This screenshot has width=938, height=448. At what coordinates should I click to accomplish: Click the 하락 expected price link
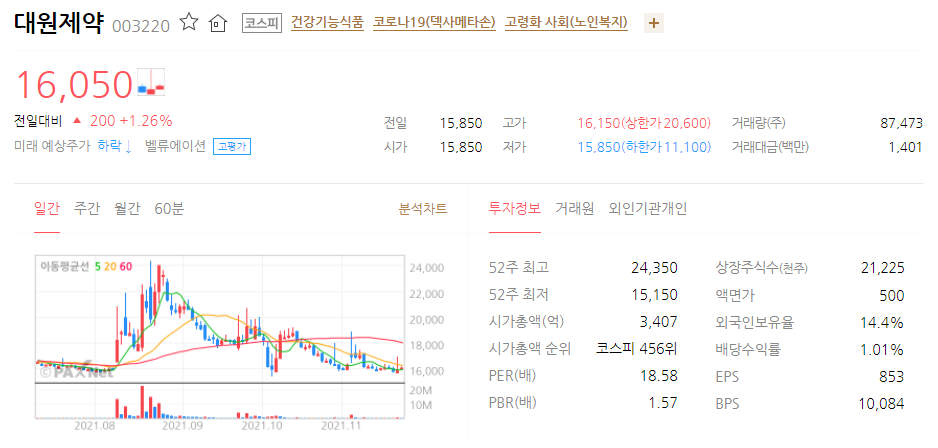[x=115, y=146]
